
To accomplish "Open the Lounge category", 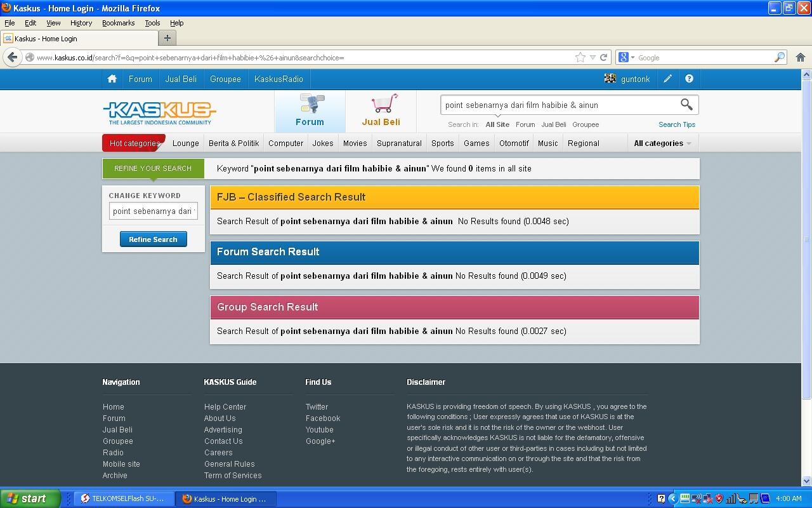I will (186, 143).
